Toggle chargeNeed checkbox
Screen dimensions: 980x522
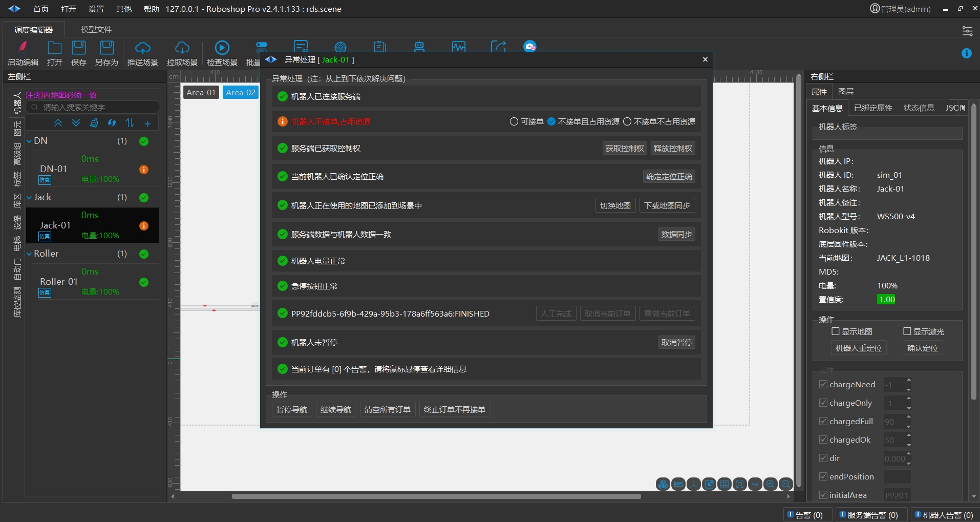(x=823, y=384)
